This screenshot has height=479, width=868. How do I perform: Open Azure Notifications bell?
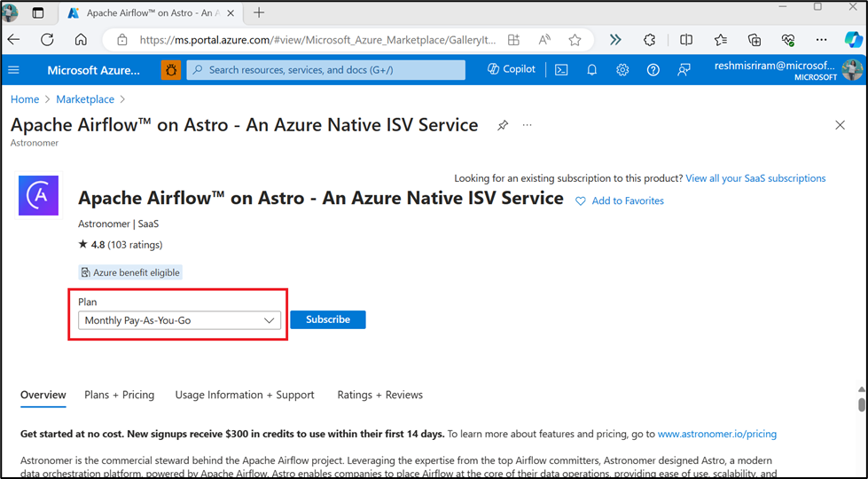[x=591, y=70]
